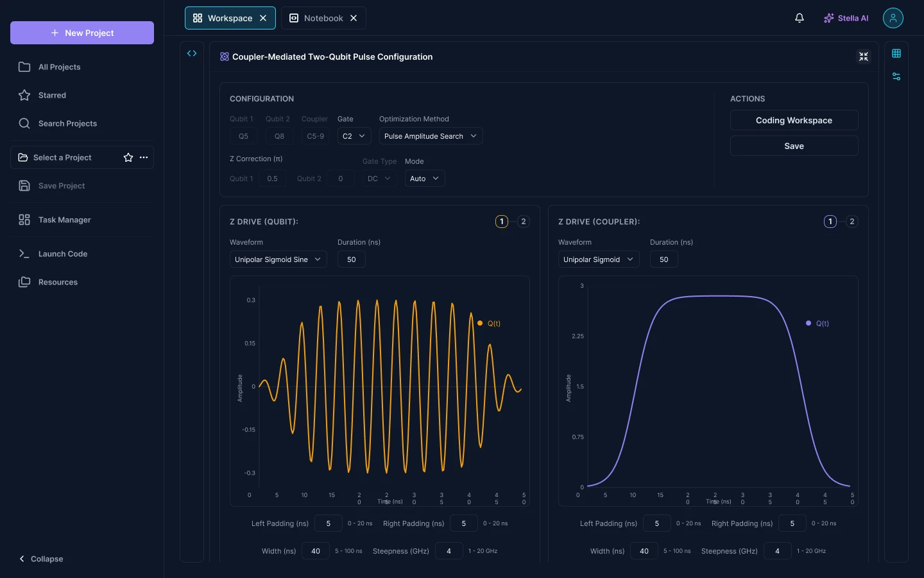Open Launch Code
Viewport: 924px width, 578px height.
(82, 254)
